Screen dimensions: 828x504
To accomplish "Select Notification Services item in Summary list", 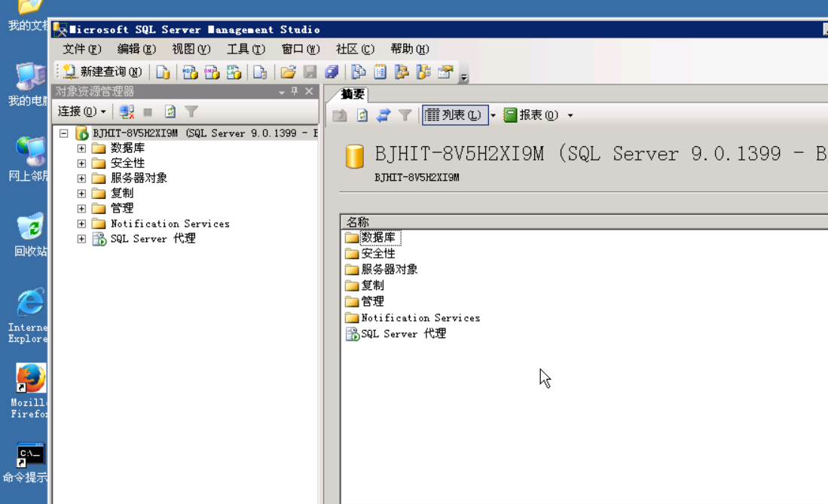I will (x=420, y=317).
